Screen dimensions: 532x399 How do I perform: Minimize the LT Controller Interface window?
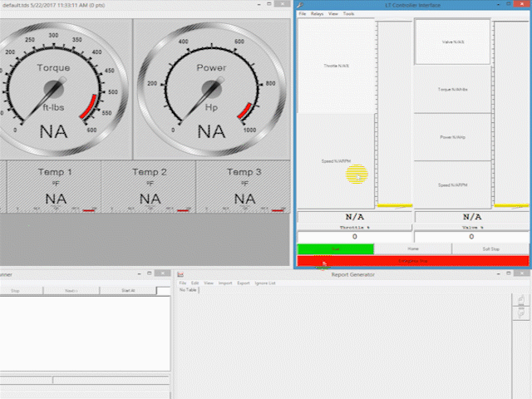(498, 4)
